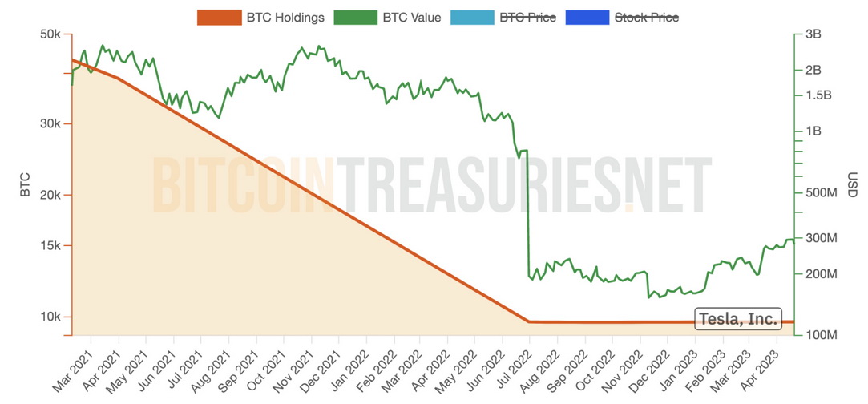Image resolution: width=868 pixels, height=404 pixels.
Task: Click the Jul 2022 x-axis label
Action: click(x=517, y=366)
